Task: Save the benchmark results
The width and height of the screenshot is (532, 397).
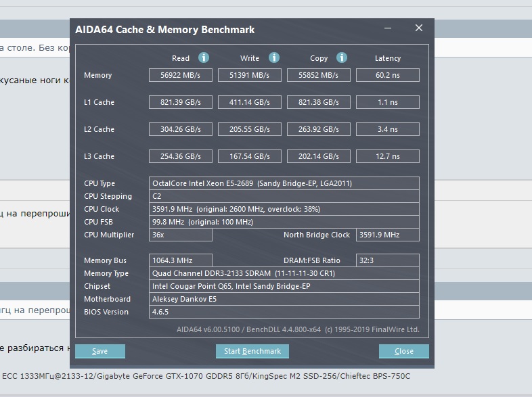Action: pos(100,351)
